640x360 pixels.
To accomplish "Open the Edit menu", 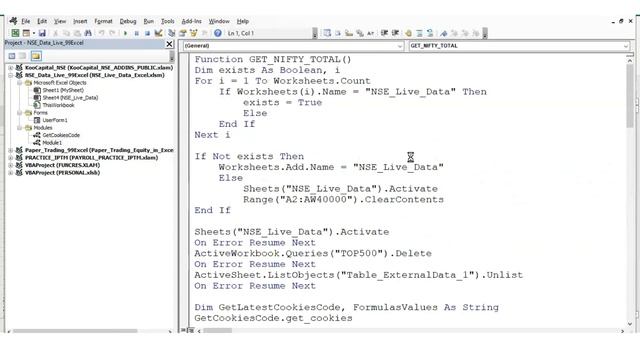I will click(x=42, y=21).
